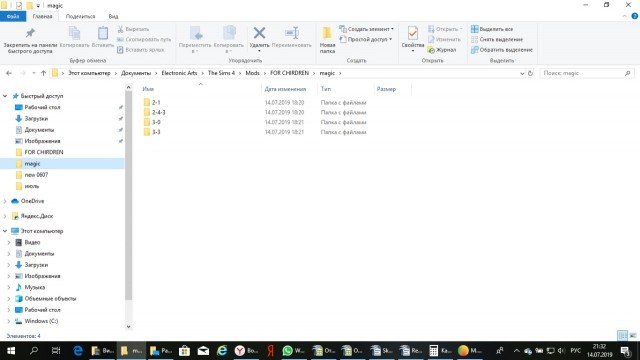Click Скопировать путь command

144,40
